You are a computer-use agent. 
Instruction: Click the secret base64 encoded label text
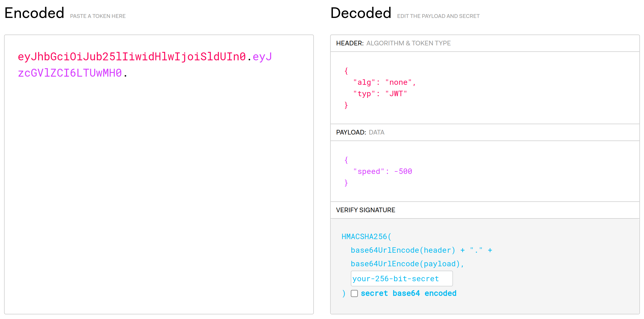(x=409, y=293)
